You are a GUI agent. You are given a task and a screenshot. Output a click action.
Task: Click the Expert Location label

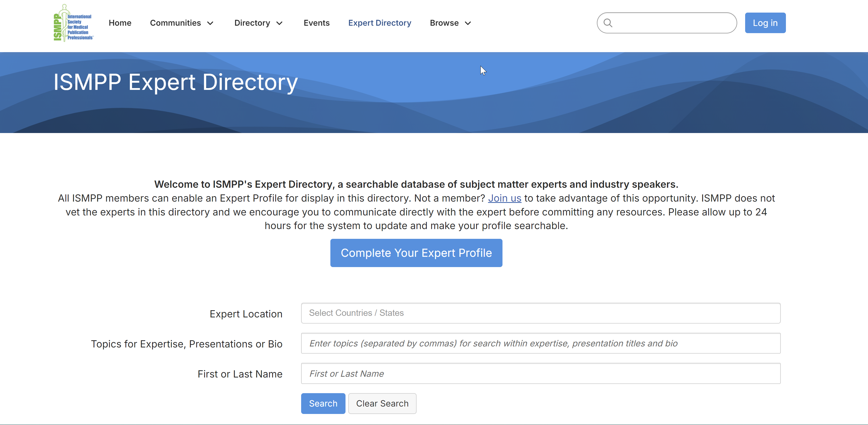(x=246, y=314)
